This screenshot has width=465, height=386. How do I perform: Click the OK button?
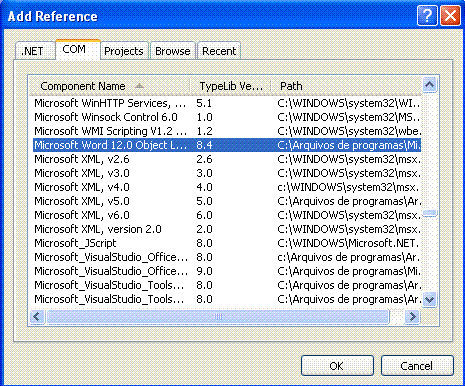point(337,366)
